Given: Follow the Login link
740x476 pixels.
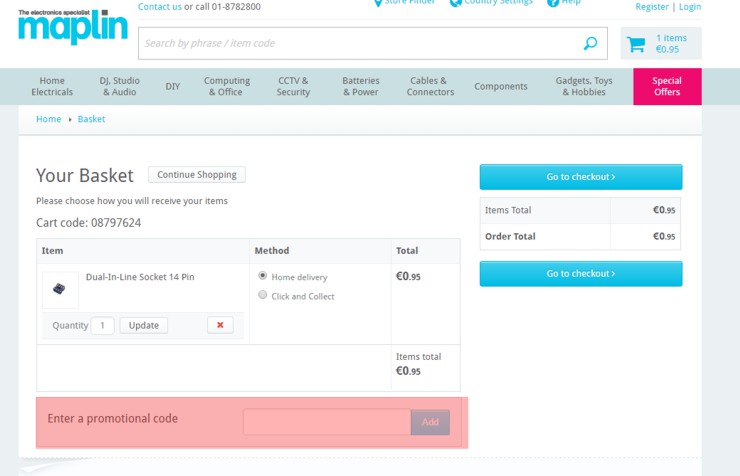Looking at the screenshot, I should tap(690, 7).
